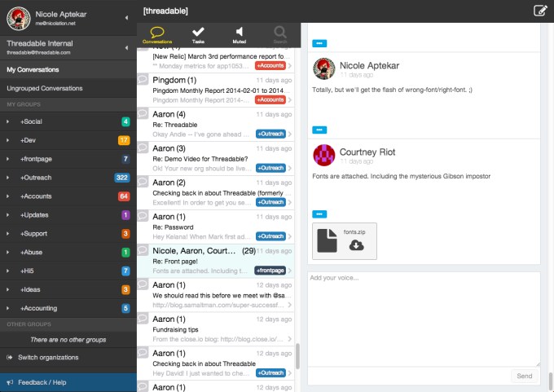Click speech bubble icon beside Re: Password
The width and height of the screenshot is (554, 392).
pos(143,216)
